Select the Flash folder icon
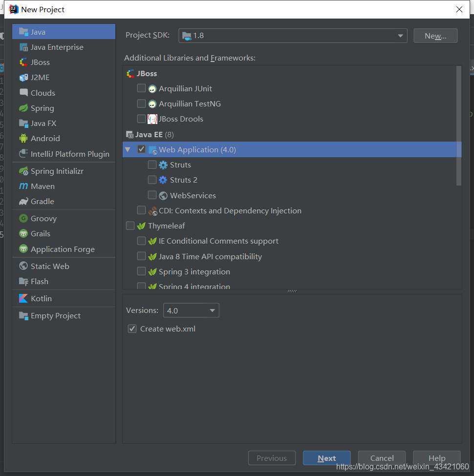 point(23,281)
